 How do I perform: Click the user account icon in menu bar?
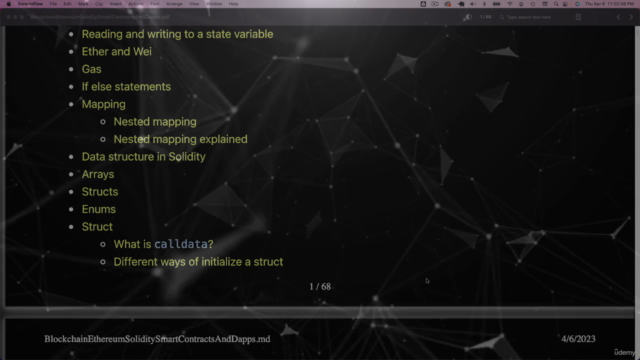tap(521, 4)
